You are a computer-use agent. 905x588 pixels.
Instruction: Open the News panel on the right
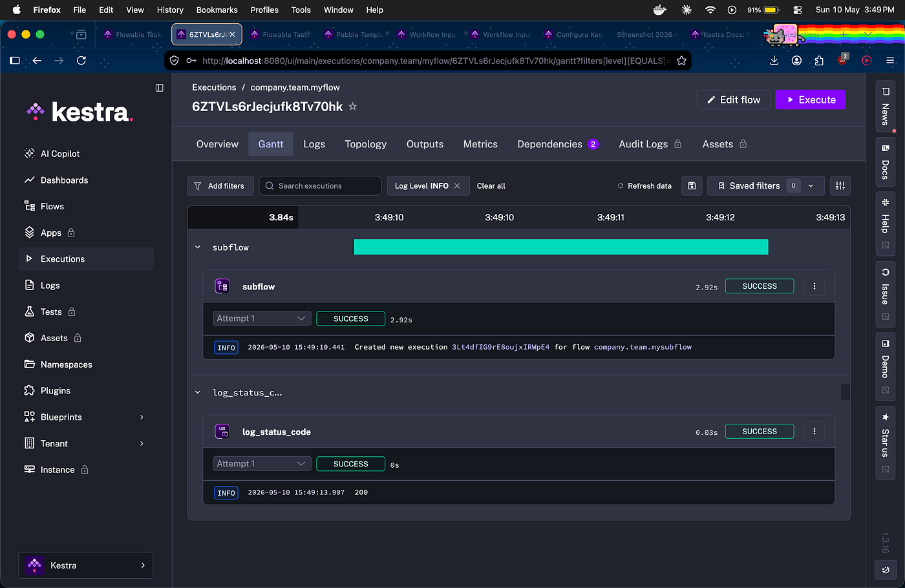[885, 107]
